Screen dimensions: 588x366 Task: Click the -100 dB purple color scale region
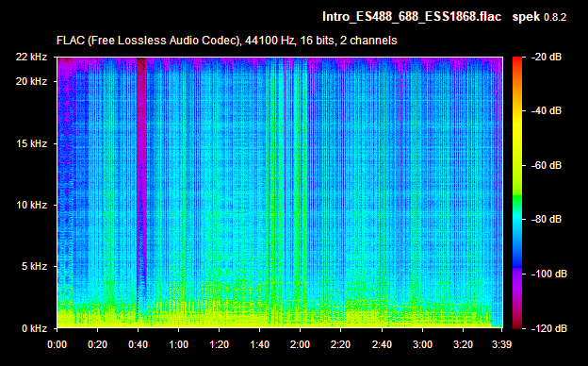(517, 274)
